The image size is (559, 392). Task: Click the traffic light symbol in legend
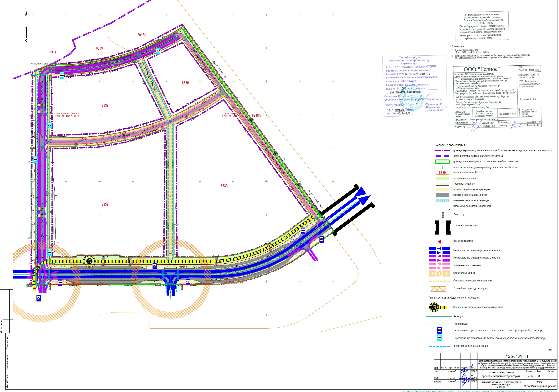tap(443, 215)
